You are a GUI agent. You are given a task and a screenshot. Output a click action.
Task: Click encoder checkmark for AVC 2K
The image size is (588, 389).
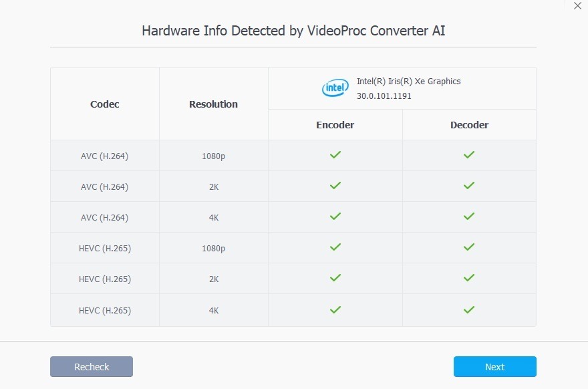point(335,186)
